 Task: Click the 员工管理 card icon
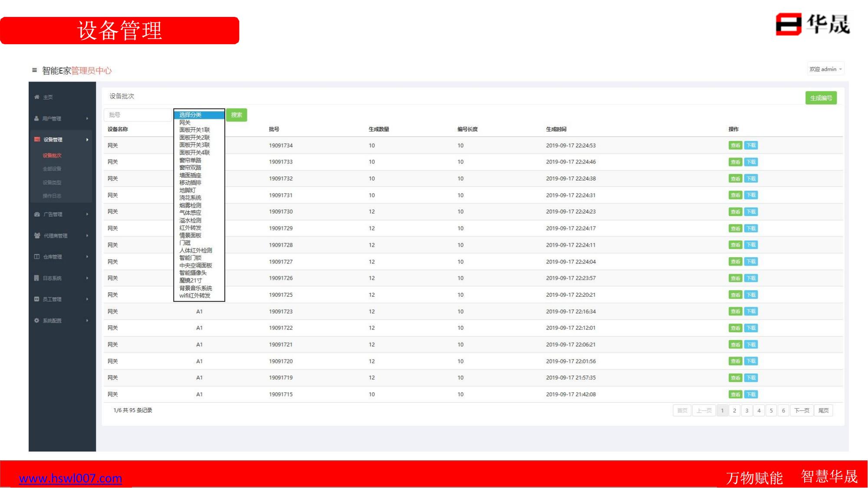(37, 299)
